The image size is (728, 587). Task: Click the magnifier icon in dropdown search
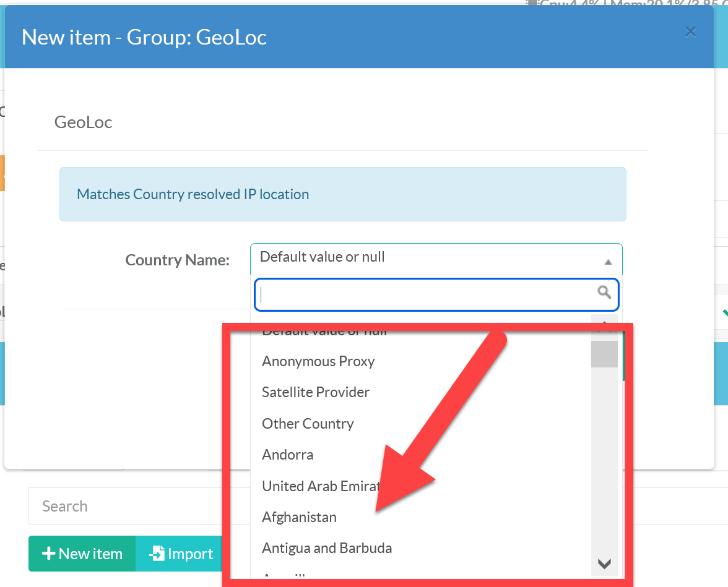(x=604, y=293)
